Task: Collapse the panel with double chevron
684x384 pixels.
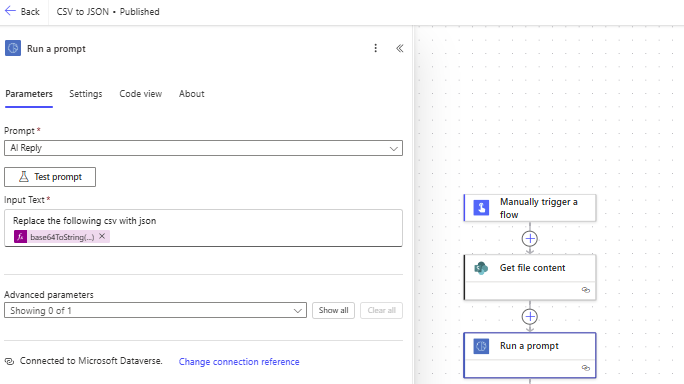Action: (400, 48)
